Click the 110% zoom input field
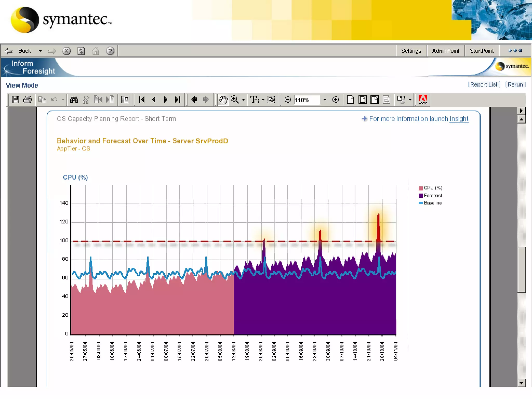Image resolution: width=532 pixels, height=399 pixels. tap(307, 100)
